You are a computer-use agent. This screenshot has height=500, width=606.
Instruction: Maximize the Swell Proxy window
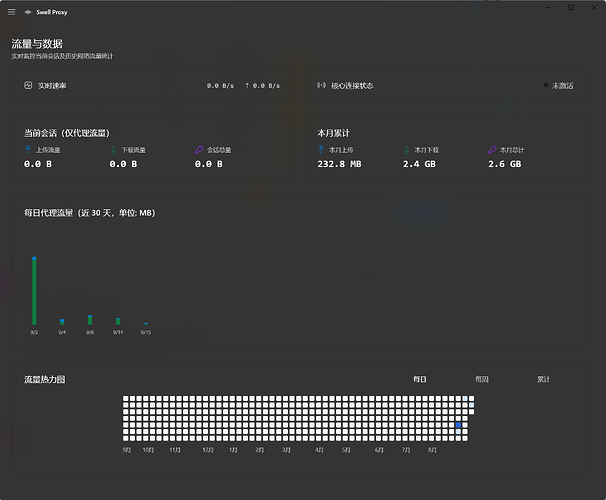(x=571, y=7)
